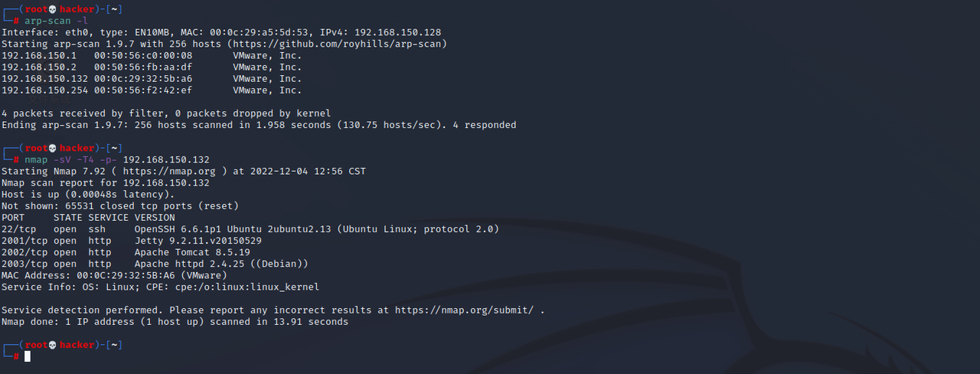The image size is (980, 374).
Task: Click the 22/tcp ssh port line
Action: click(250, 228)
